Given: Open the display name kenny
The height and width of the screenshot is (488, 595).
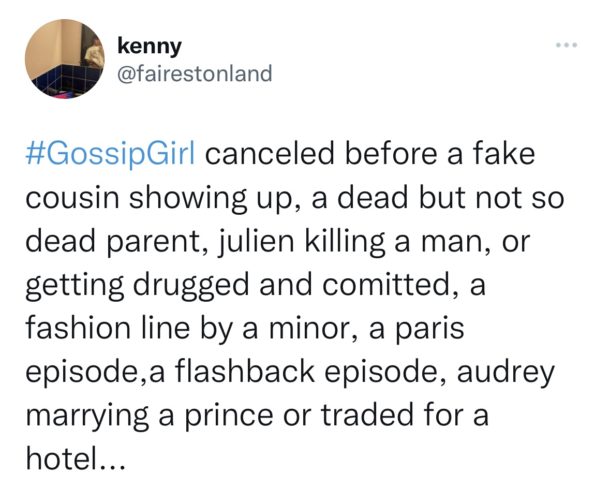Looking at the screenshot, I should (150, 47).
